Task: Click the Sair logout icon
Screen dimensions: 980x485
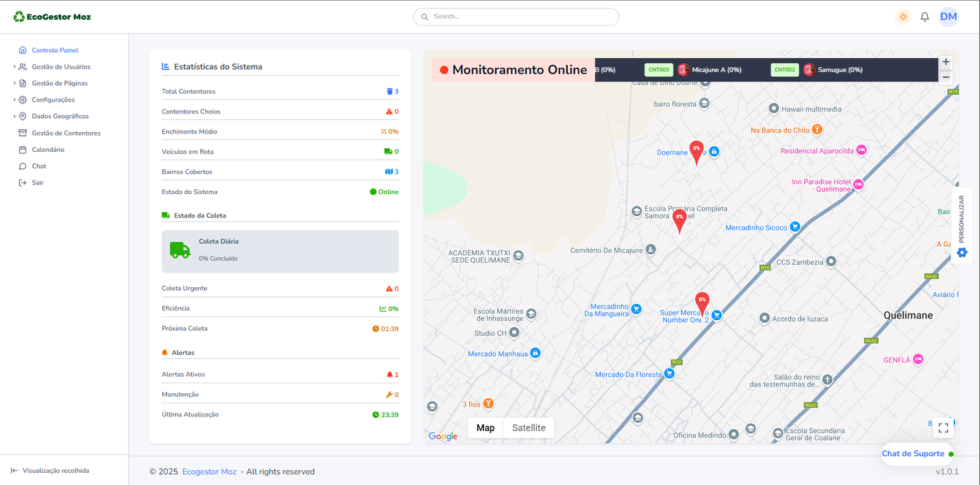Action: [x=23, y=182]
